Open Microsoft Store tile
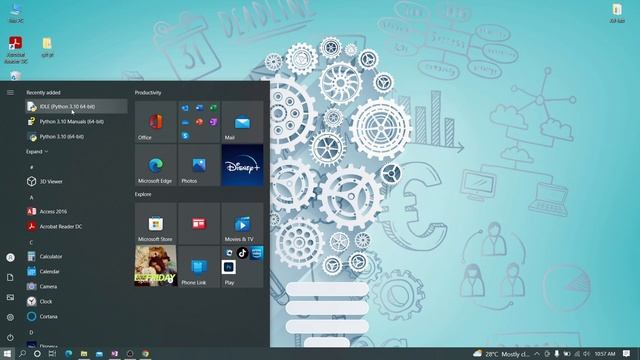This screenshot has height=360, width=640. pyautogui.click(x=156, y=224)
